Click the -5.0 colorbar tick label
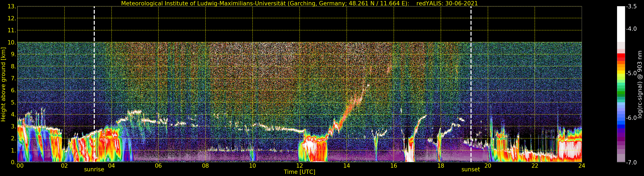Viewport: 644px width, 176px height. pos(631,73)
